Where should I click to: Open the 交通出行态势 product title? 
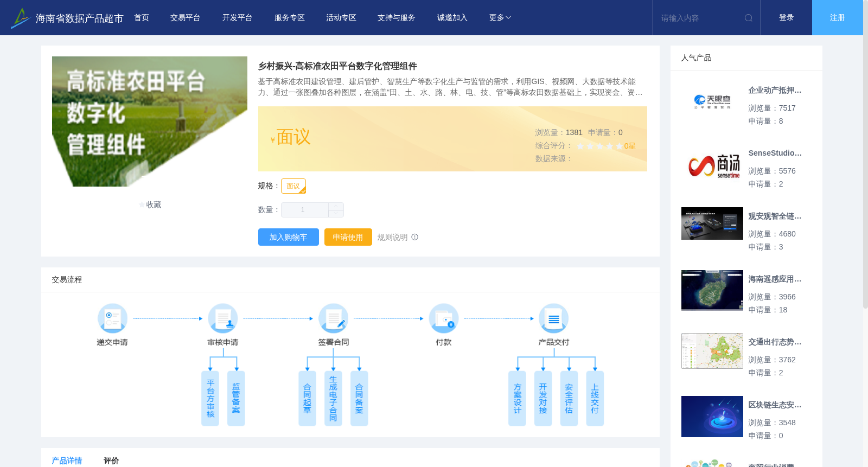tap(775, 342)
